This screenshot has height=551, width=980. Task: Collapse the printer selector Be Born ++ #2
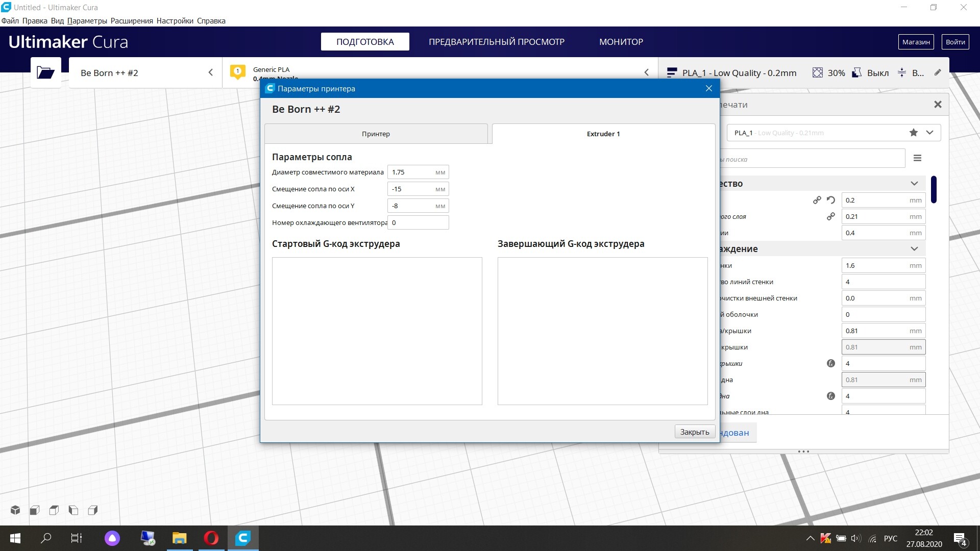tap(210, 72)
